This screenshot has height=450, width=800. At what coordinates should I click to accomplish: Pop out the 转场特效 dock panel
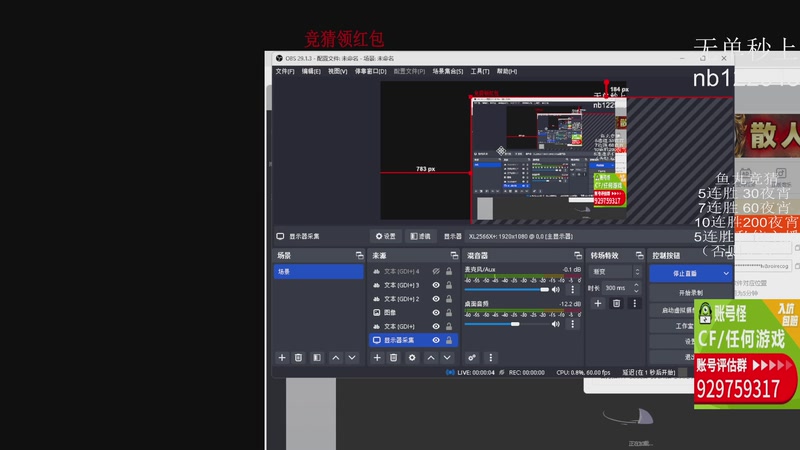(639, 255)
